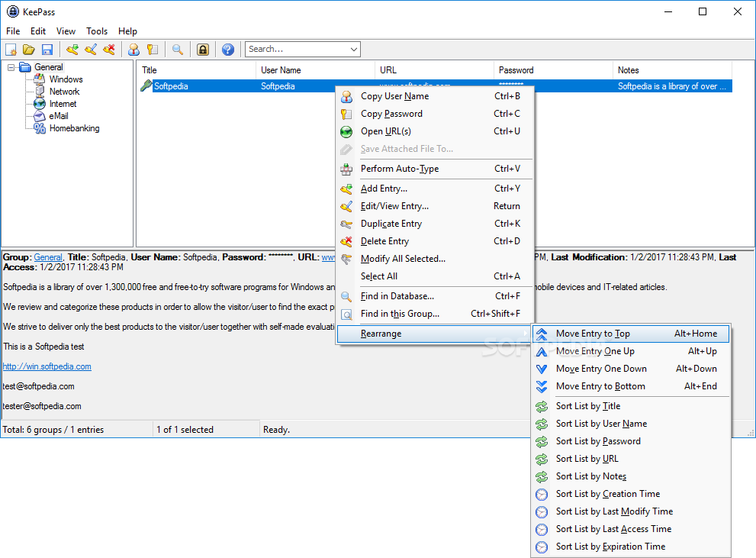Click the Move Entry to Top arrow icon
The width and height of the screenshot is (756, 558).
(x=542, y=334)
